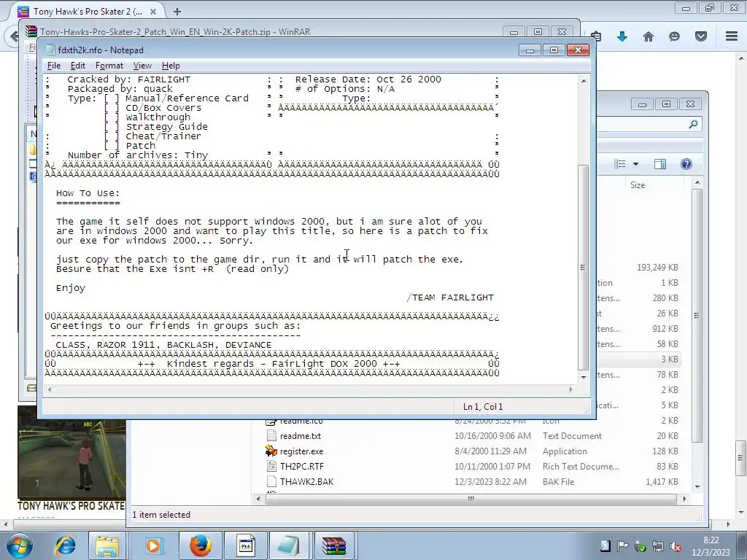Viewport: 747px width, 560px height.
Task: Switch to WinRAR from the taskbar
Action: coord(334,545)
